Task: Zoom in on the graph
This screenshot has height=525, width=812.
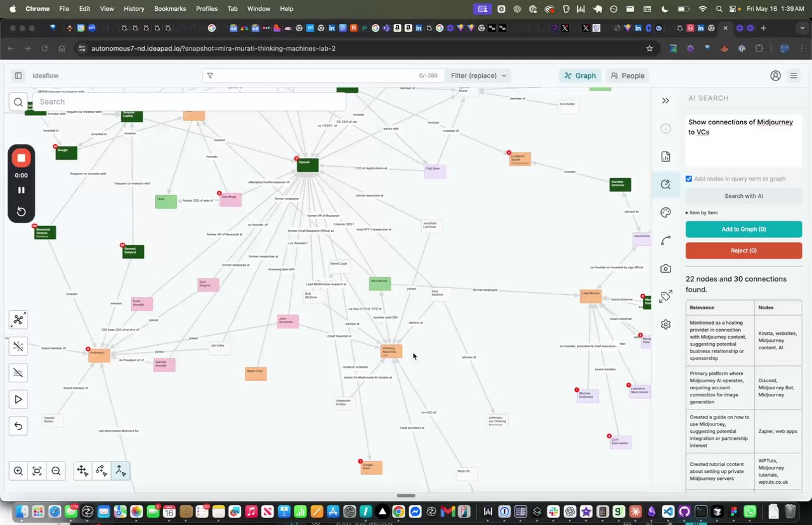Action: click(x=18, y=471)
